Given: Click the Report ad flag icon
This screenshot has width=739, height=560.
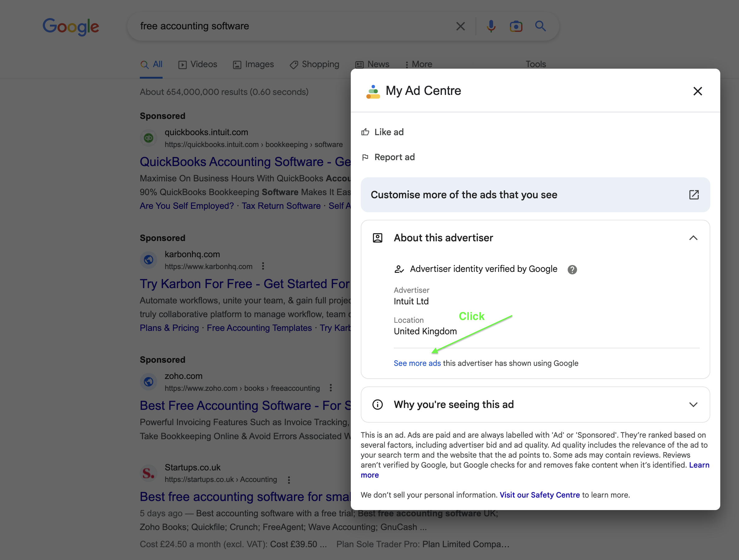Looking at the screenshot, I should (x=365, y=157).
